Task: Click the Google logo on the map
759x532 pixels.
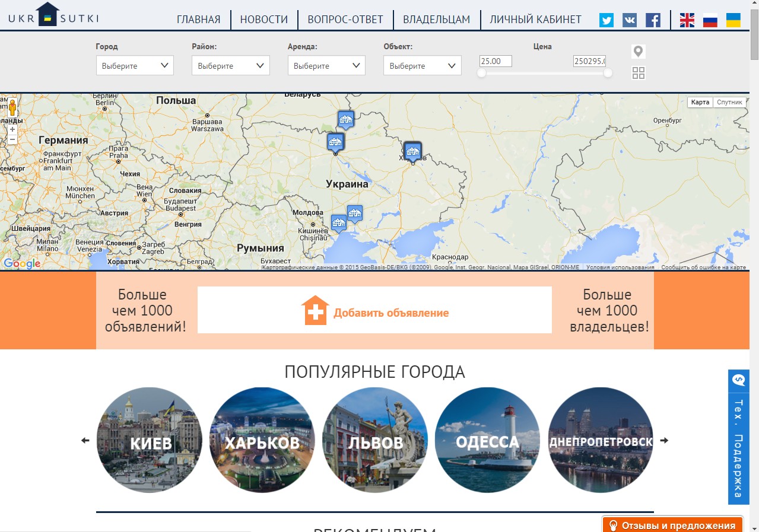Action: [x=22, y=264]
